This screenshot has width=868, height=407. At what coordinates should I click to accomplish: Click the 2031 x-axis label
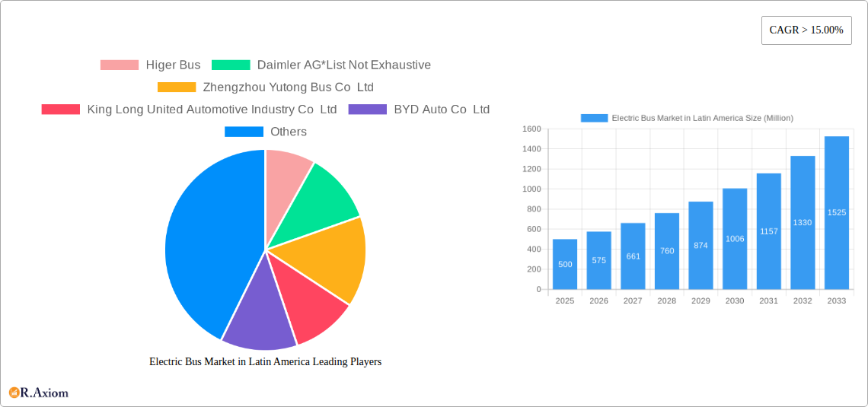pos(769,300)
